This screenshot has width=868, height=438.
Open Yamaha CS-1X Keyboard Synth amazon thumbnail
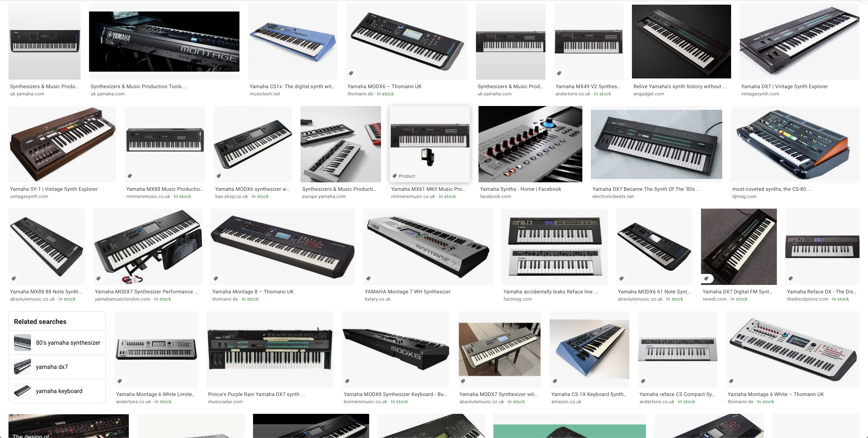(589, 349)
